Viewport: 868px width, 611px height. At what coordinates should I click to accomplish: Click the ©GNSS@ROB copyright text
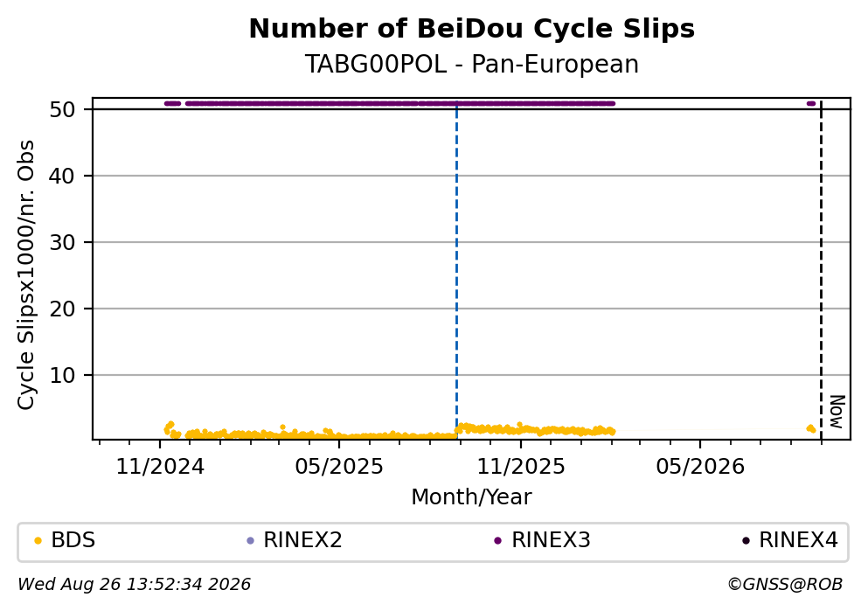(x=785, y=585)
